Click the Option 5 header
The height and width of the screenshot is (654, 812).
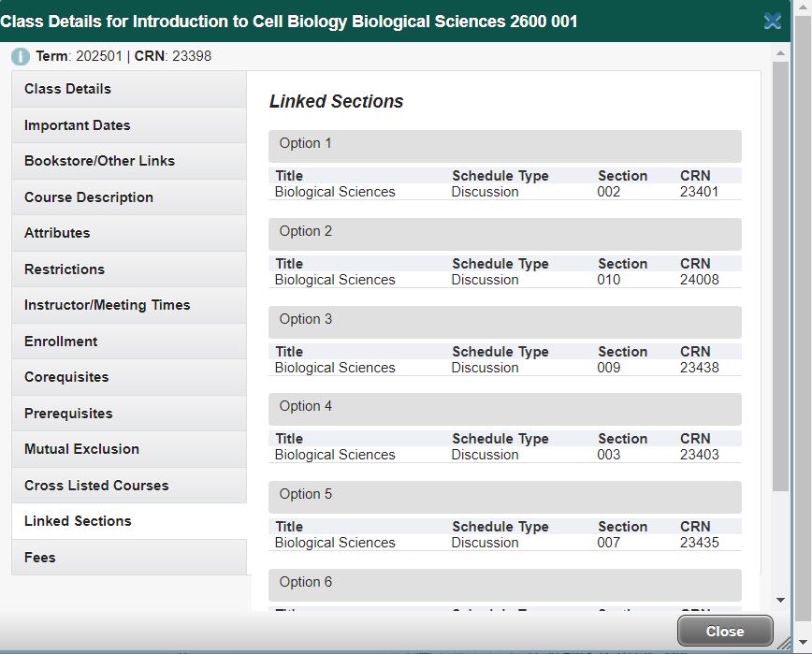click(505, 497)
